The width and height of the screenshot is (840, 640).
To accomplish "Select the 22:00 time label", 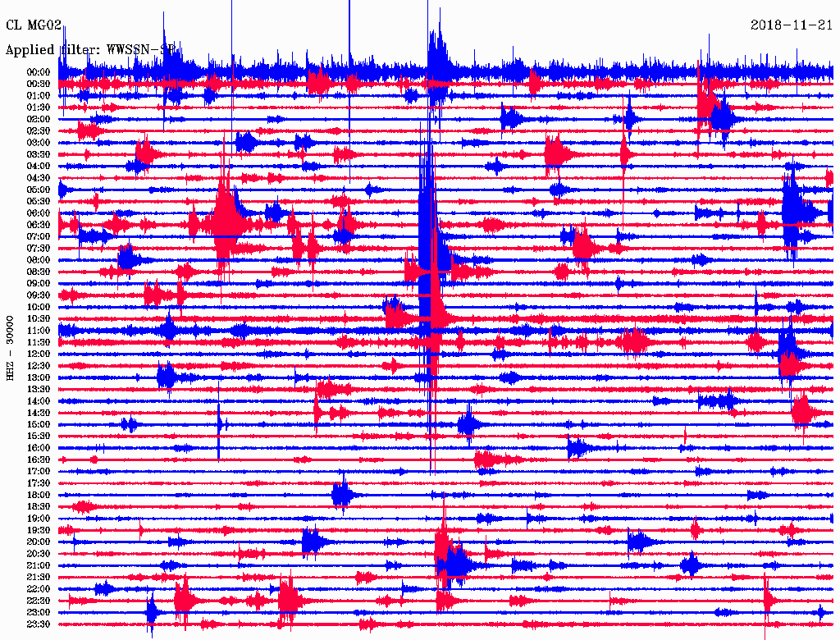I will coord(39,590).
